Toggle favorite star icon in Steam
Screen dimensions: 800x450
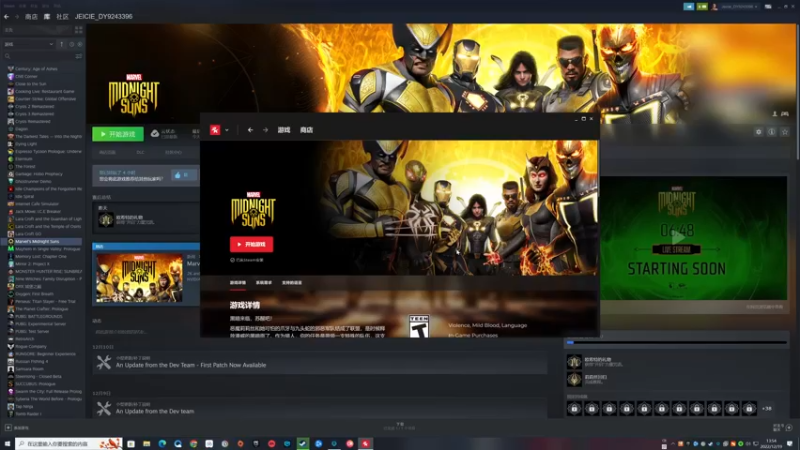click(785, 132)
